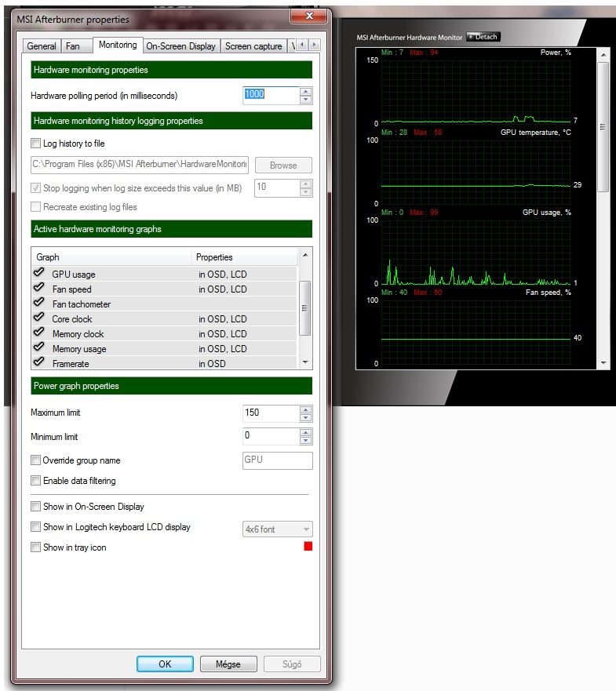Click Hardware Monitor scrollbar up arrow
Image resolution: width=616 pixels, height=691 pixels.
click(603, 55)
